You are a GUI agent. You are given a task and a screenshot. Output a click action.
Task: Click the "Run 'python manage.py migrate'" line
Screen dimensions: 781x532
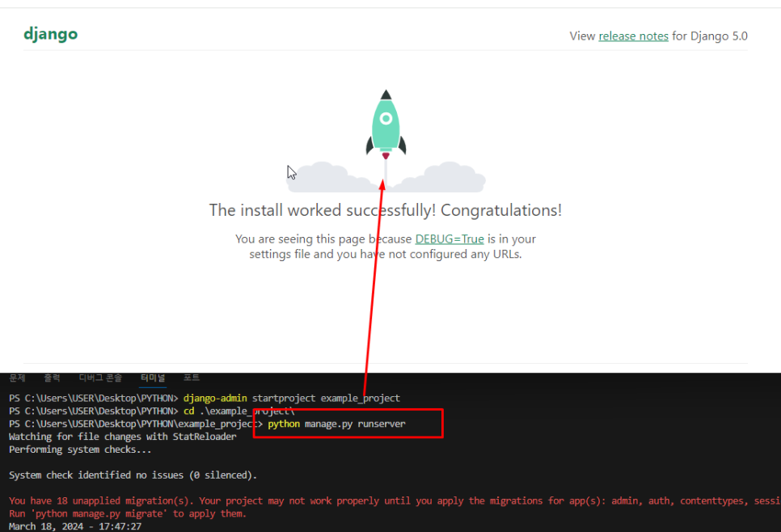point(128,513)
